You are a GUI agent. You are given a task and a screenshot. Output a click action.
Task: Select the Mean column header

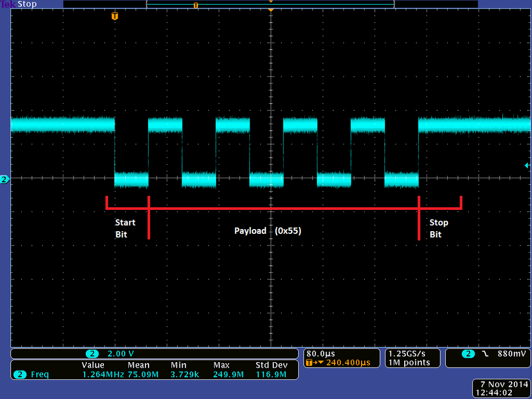coord(138,365)
